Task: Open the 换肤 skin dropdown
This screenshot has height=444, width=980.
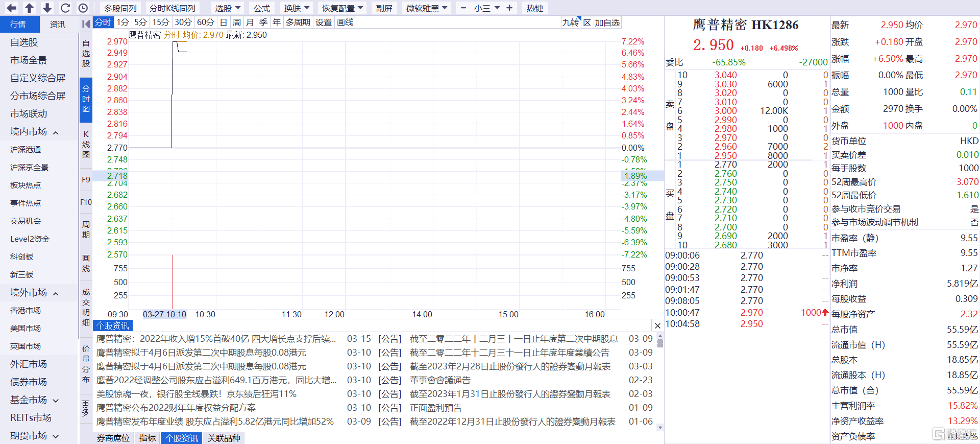Action: coord(297,8)
